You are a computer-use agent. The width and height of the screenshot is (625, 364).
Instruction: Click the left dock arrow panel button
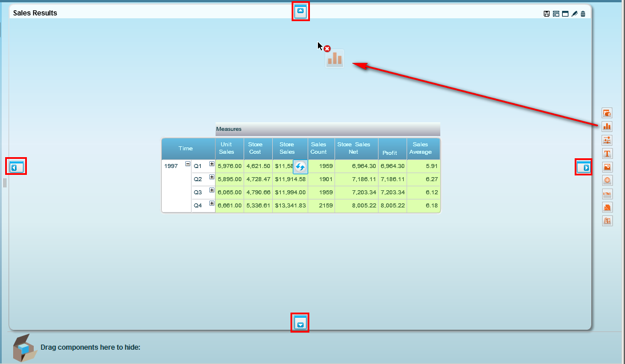pos(17,167)
